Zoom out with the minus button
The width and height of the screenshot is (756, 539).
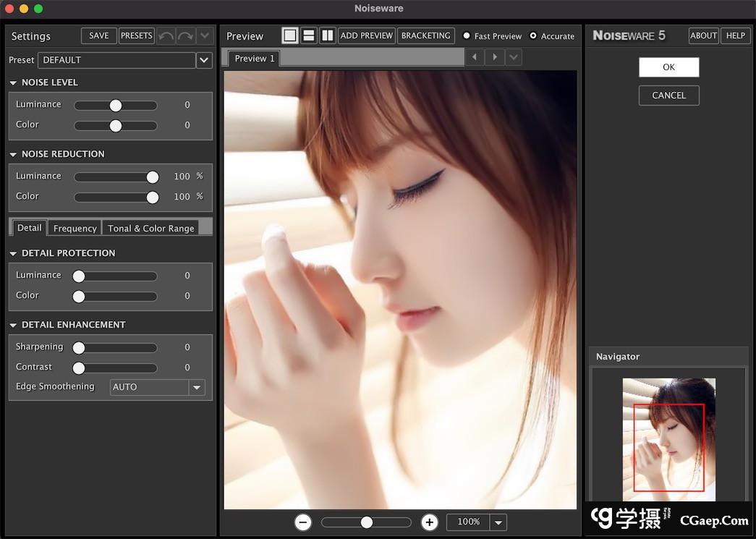[304, 522]
